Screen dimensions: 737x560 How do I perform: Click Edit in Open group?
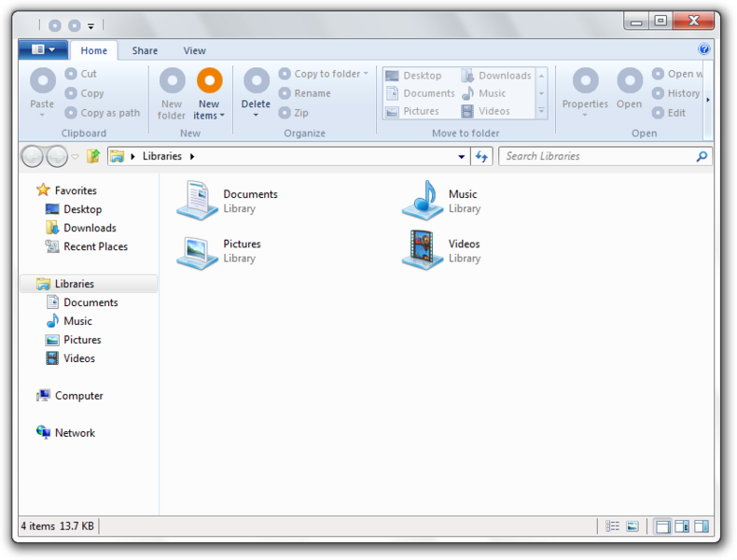coord(669,113)
